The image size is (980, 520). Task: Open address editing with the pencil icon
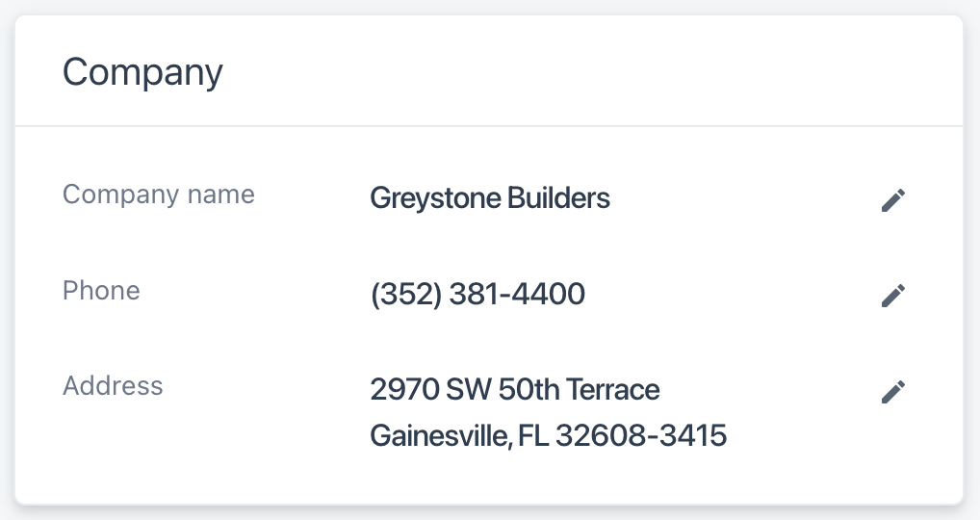(893, 392)
